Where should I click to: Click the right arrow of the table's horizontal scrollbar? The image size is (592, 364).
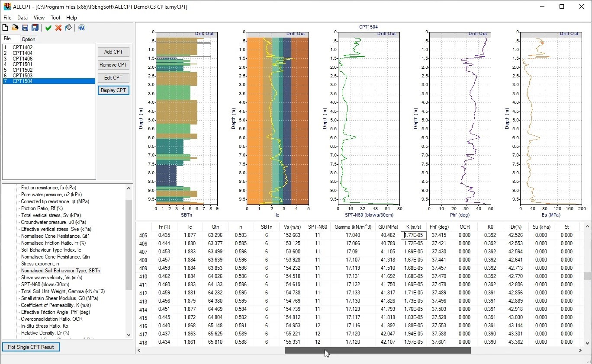pyautogui.click(x=580, y=351)
